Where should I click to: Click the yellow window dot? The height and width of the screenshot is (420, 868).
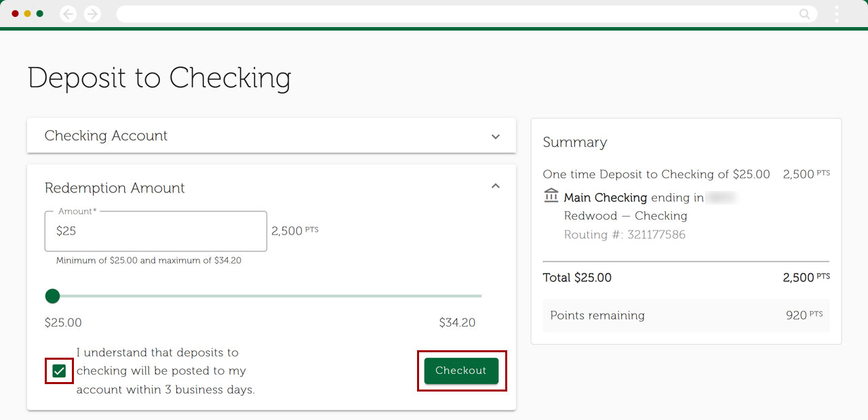(x=27, y=14)
